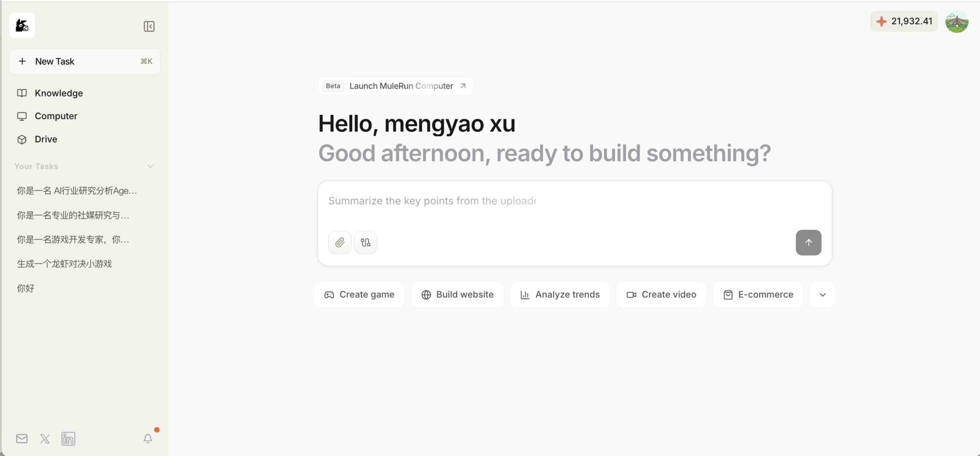This screenshot has width=980, height=456.
Task: Expand more suggestion categories chevron
Action: coord(823,295)
